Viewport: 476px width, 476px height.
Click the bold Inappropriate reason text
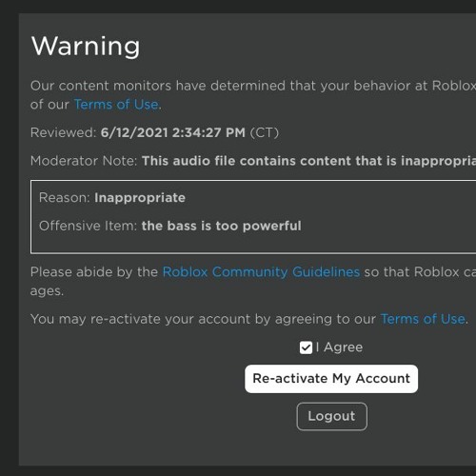tap(140, 198)
